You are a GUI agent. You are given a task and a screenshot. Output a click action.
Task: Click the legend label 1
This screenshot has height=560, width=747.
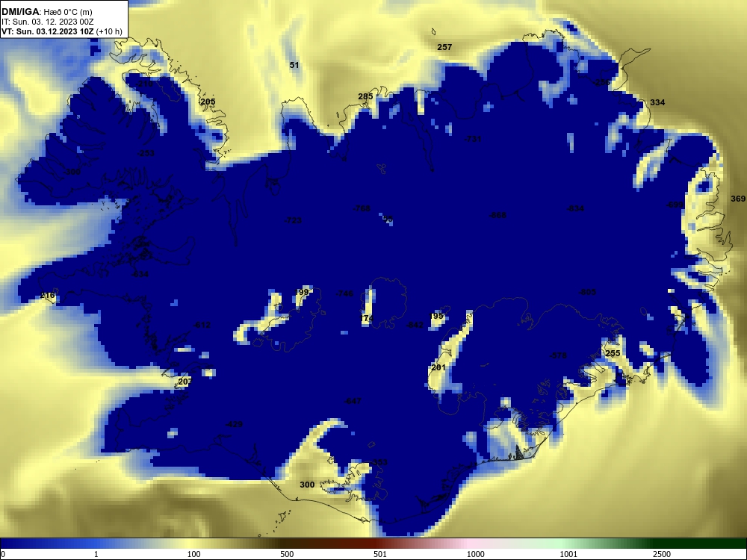96,554
